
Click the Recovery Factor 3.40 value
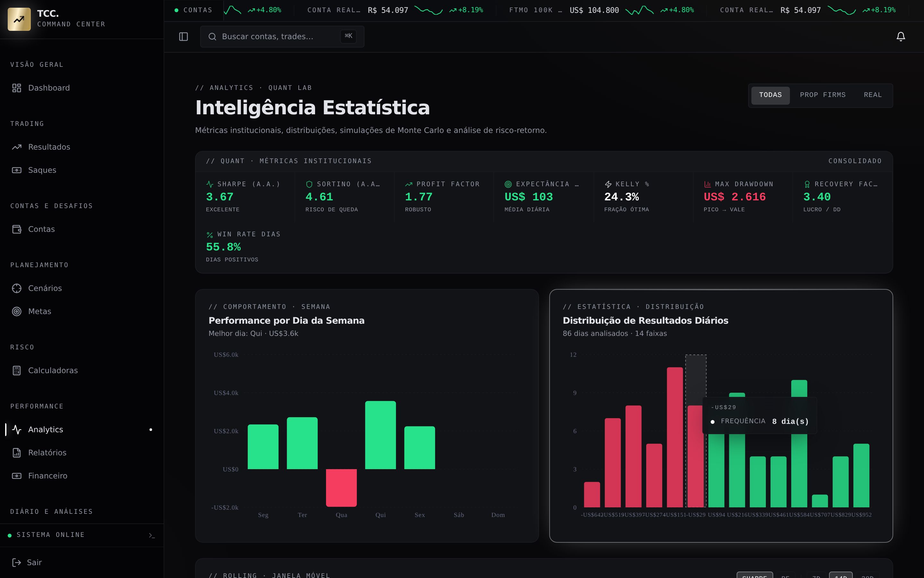pyautogui.click(x=817, y=197)
